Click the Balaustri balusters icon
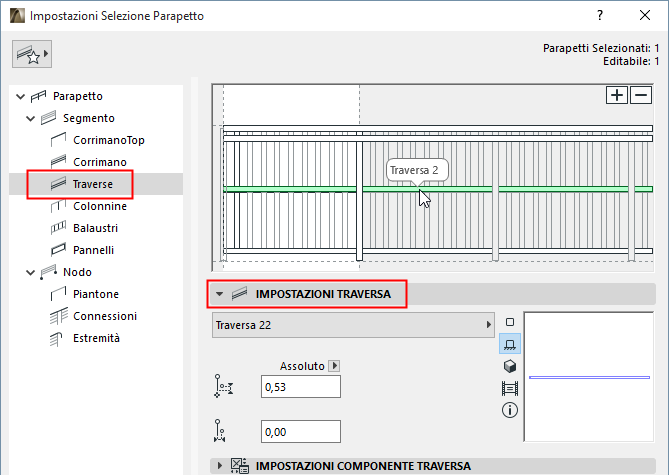 (58, 227)
